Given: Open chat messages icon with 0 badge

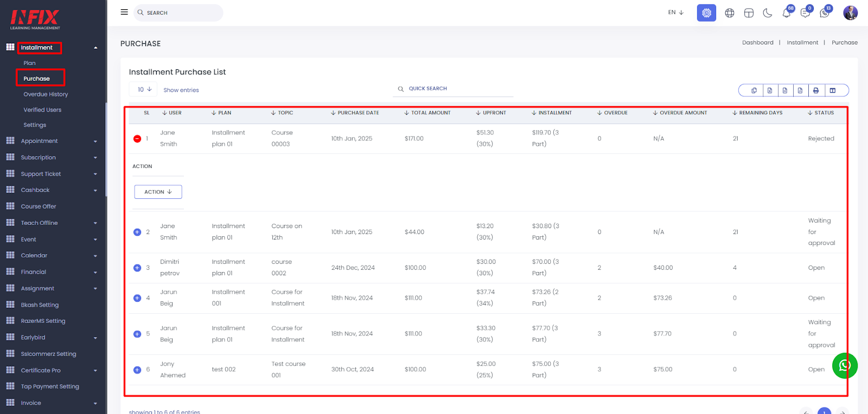Looking at the screenshot, I should coord(806,12).
